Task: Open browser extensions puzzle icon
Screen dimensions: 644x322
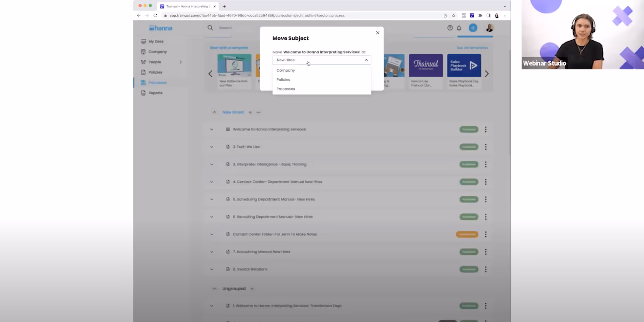Action: [x=480, y=15]
